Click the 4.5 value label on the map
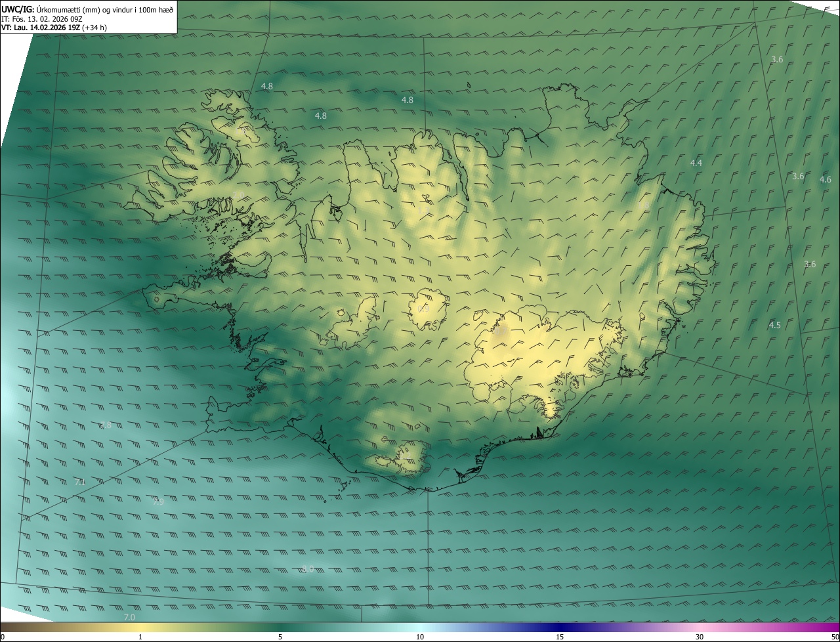 (775, 325)
